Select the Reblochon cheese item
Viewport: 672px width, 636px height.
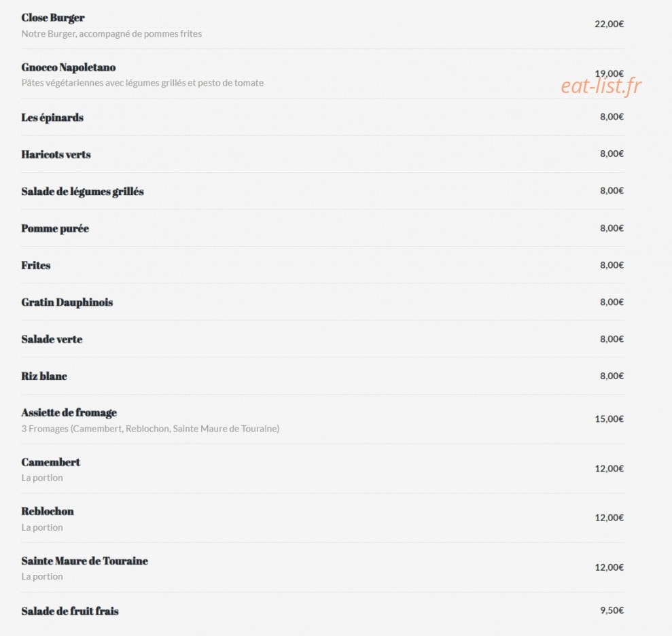[x=47, y=511]
